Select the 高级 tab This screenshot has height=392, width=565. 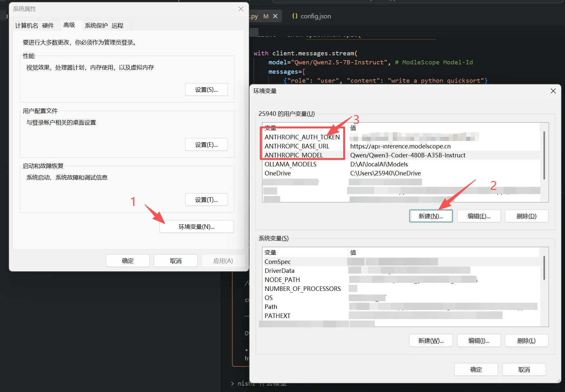tap(69, 25)
